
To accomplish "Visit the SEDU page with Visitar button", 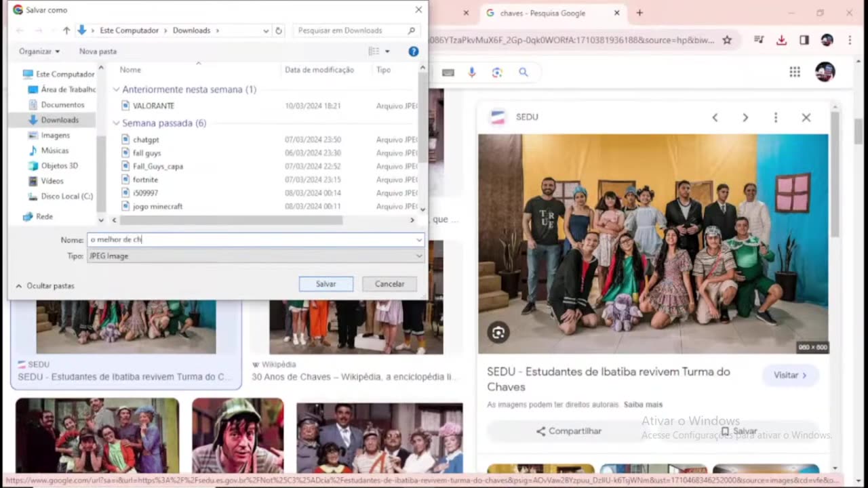I will coord(791,375).
